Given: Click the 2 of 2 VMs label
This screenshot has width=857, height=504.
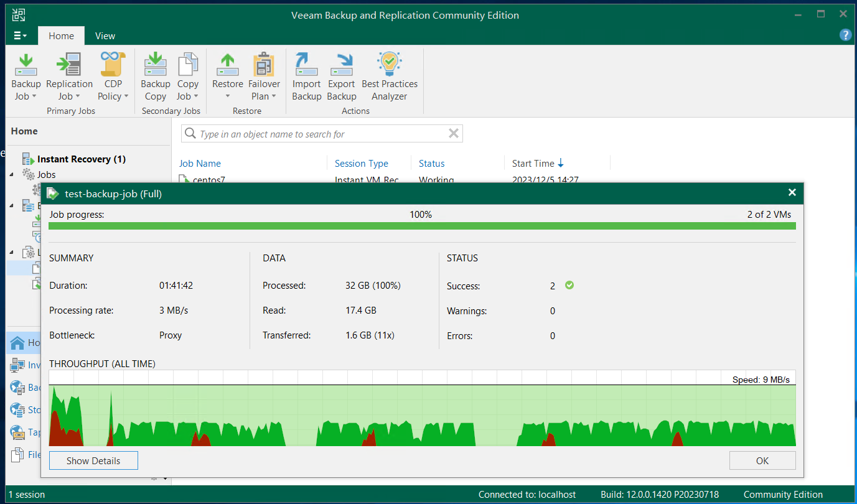Looking at the screenshot, I should 769,214.
